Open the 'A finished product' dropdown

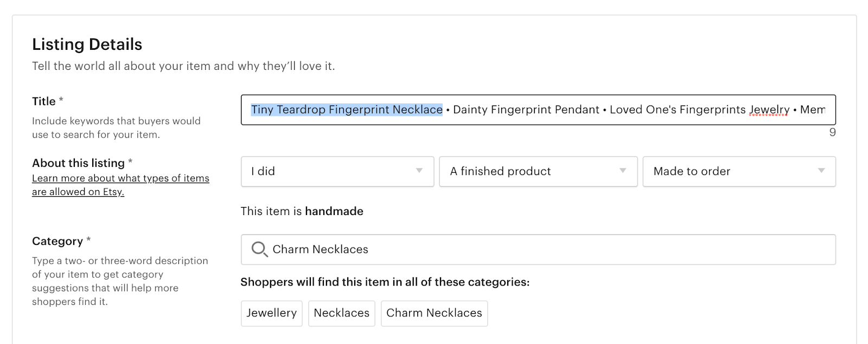[538, 172]
